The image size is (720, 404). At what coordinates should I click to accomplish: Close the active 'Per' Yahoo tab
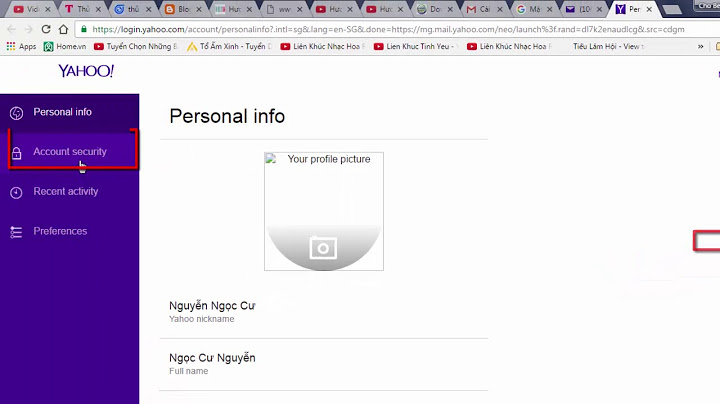click(649, 9)
